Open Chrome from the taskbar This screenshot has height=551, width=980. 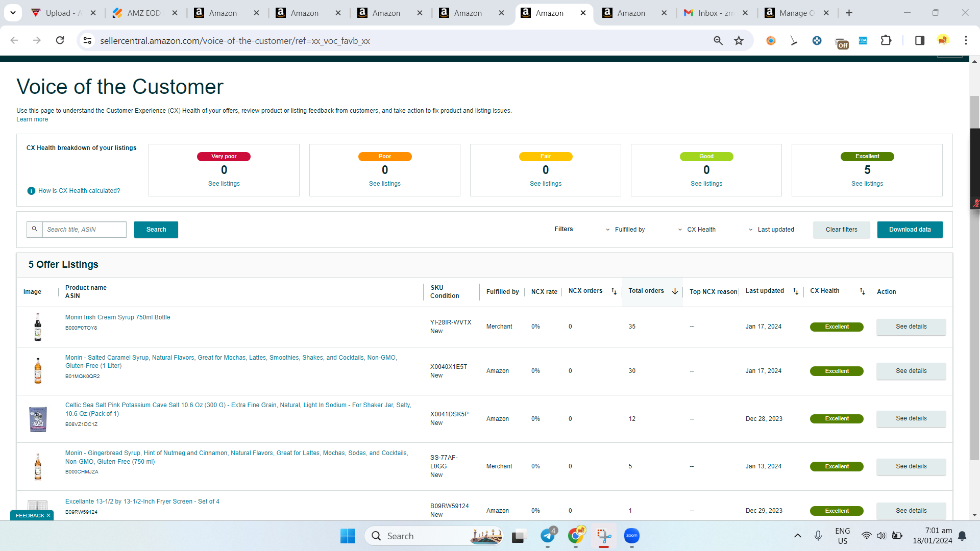pyautogui.click(x=576, y=536)
